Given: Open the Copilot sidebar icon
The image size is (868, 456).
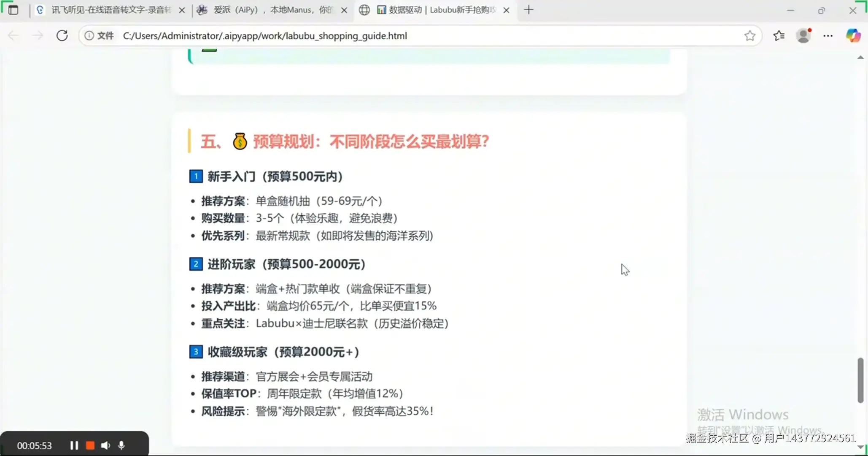Looking at the screenshot, I should coord(853,36).
